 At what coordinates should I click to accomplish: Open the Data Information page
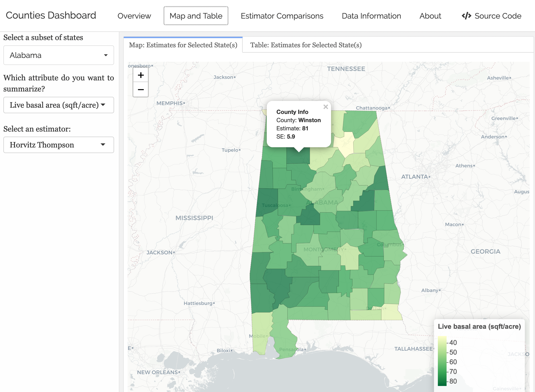tap(371, 16)
